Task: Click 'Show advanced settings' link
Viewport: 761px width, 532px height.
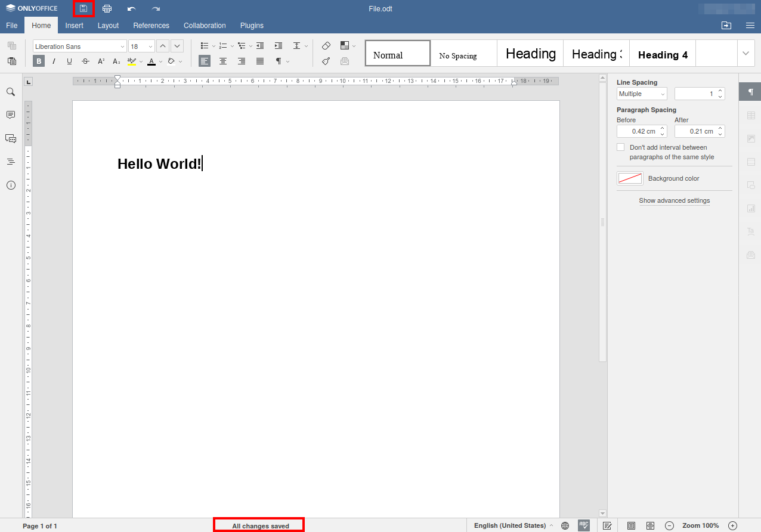Action: click(x=674, y=200)
